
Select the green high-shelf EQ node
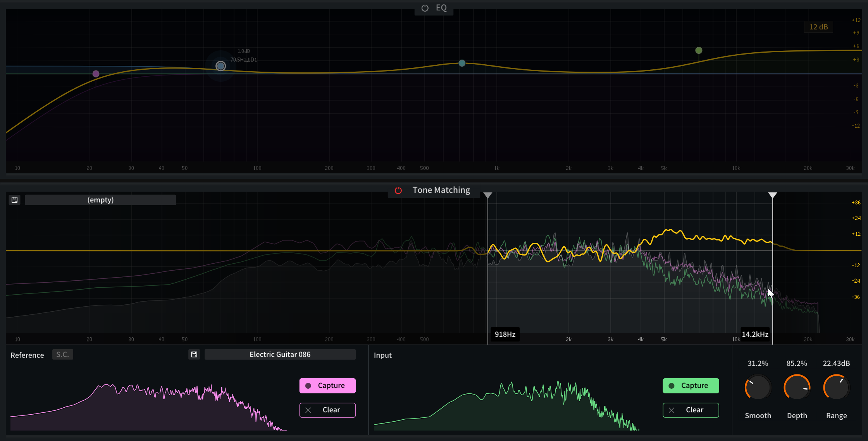point(699,50)
